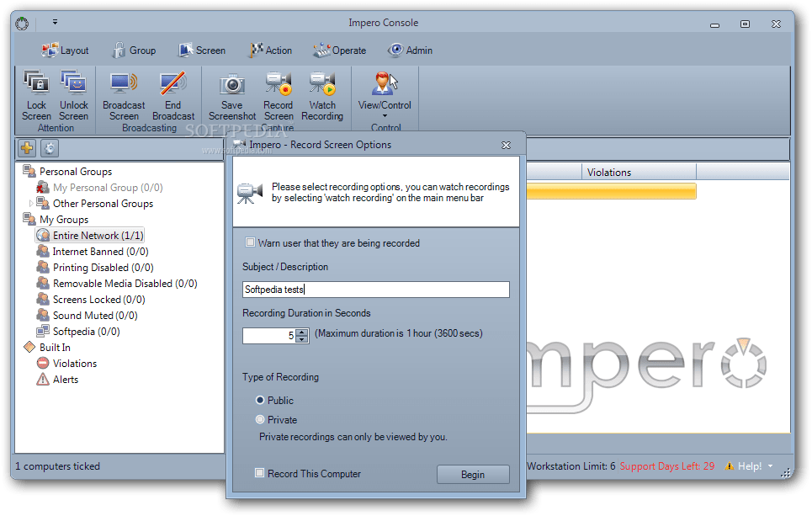Switch to the Action tab
Screen dimensions: 812x516
click(271, 51)
